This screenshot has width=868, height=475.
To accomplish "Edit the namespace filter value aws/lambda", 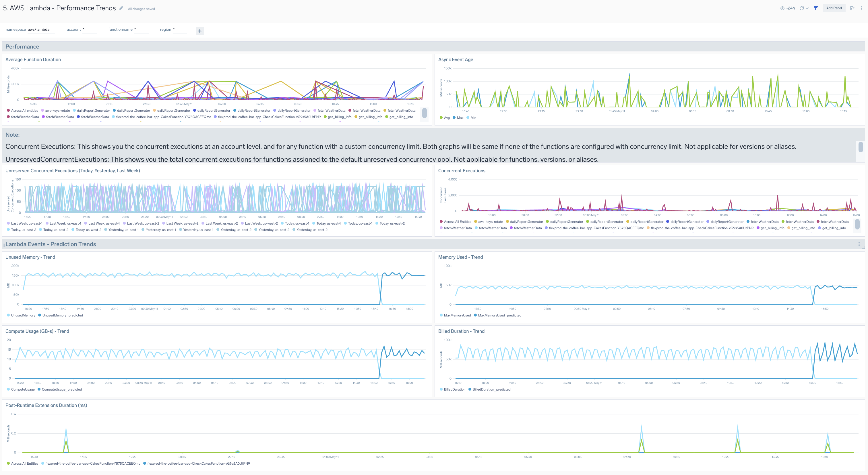I will [41, 30].
